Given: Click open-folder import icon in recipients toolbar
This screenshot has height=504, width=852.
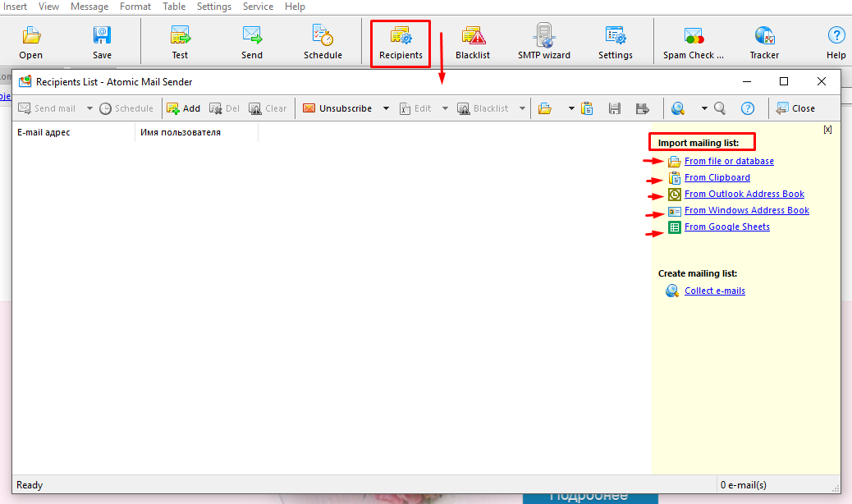Looking at the screenshot, I should pos(545,108).
